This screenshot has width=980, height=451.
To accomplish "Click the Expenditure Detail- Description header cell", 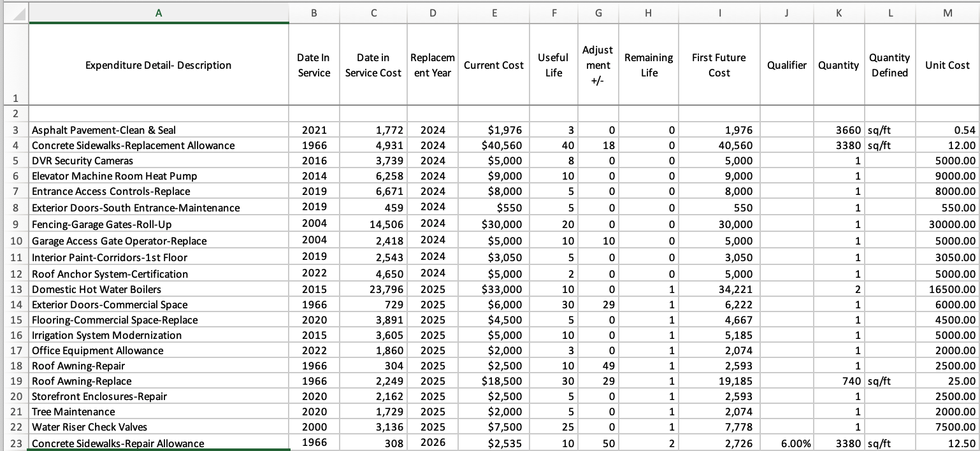I will point(159,65).
